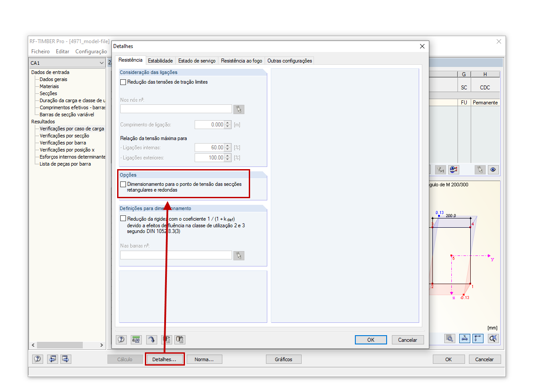Click the pick-in-graphics cursor icon at right
This screenshot has width=535, height=392.
480,170
